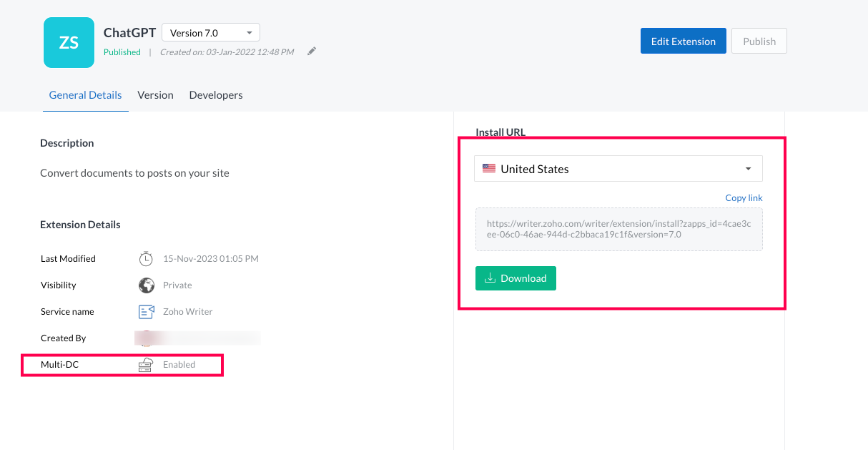Click the ChatGPT extension title
This screenshot has height=450, width=868.
pos(129,33)
